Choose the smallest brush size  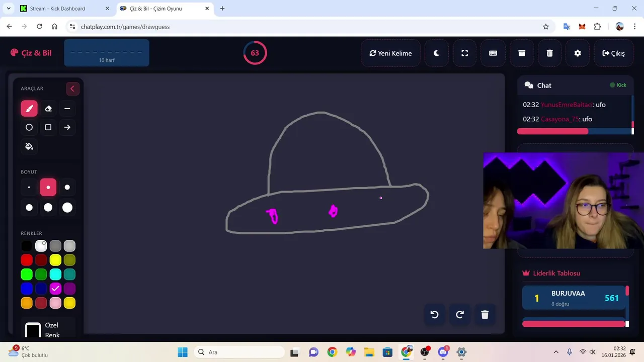click(29, 188)
